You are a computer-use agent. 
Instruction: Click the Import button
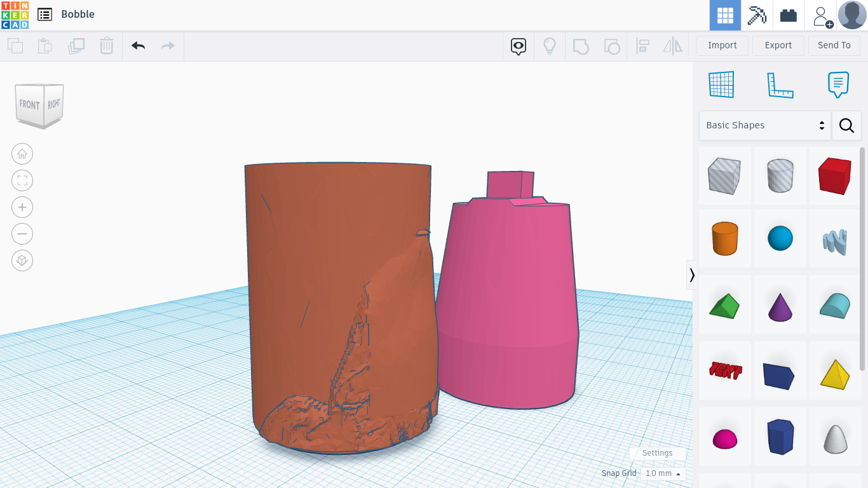click(722, 45)
